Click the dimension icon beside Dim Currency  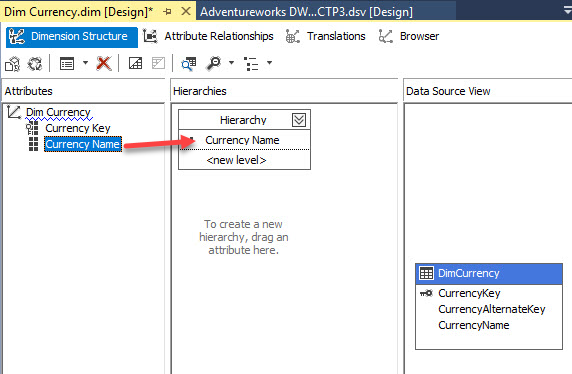pos(14,112)
